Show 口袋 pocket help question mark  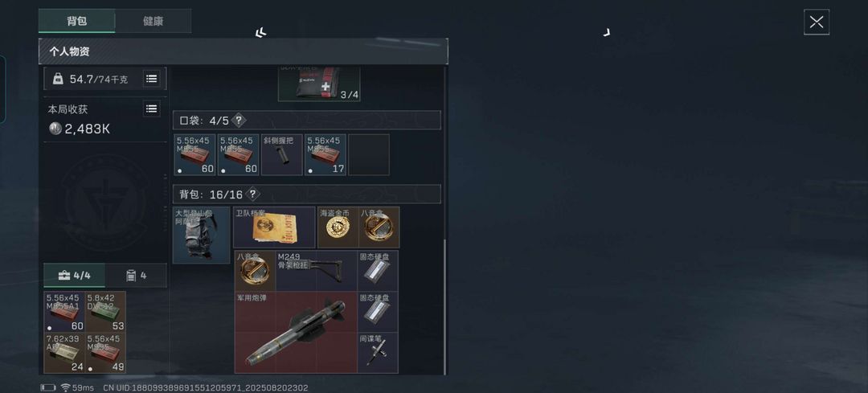tap(239, 120)
